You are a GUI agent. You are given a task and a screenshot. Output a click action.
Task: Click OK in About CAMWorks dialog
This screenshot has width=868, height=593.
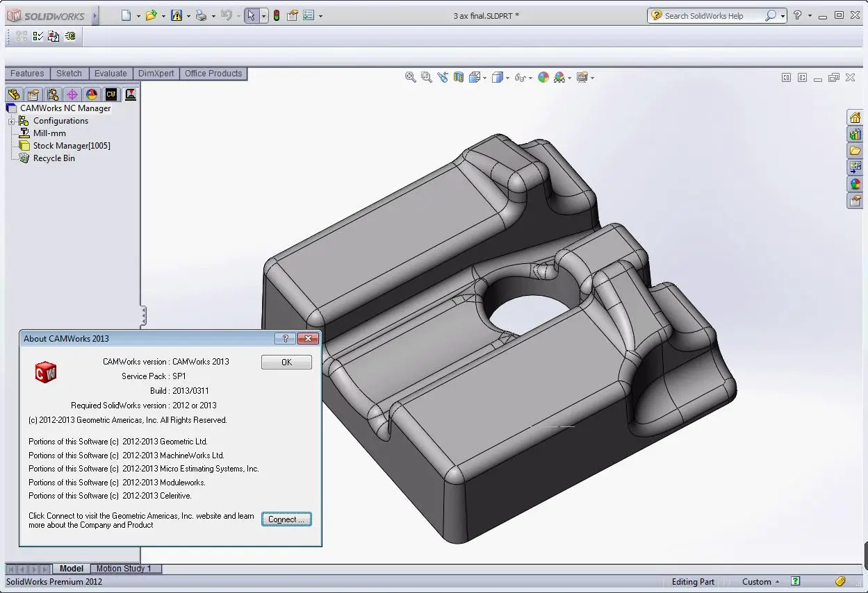(286, 362)
